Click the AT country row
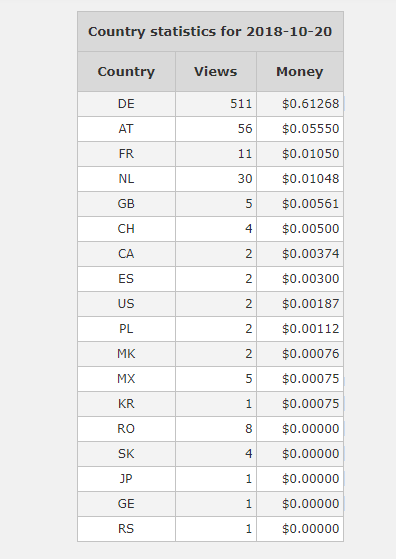Image resolution: width=396 pixels, height=559 pixels. click(210, 129)
